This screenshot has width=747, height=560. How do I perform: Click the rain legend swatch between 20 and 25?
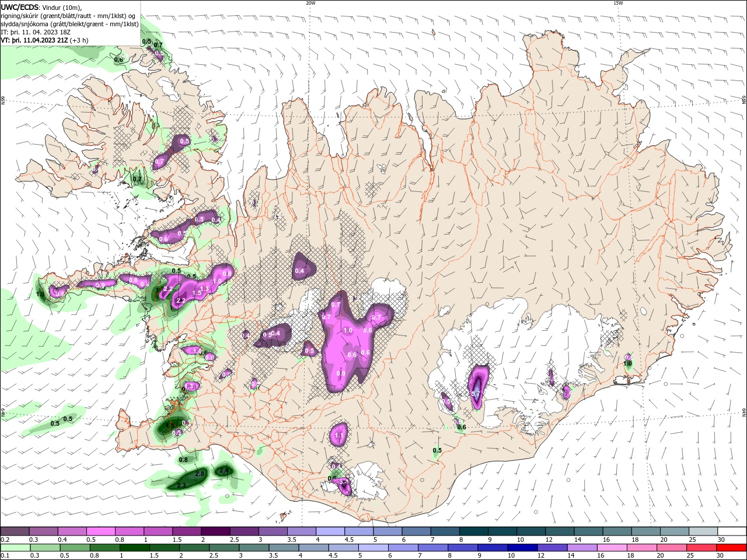pyautogui.click(x=671, y=548)
